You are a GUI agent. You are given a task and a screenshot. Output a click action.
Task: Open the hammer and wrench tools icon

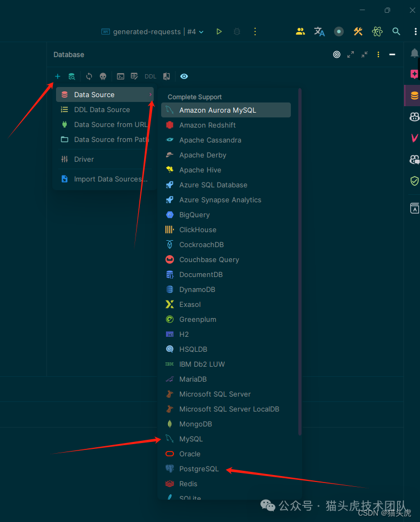click(x=358, y=31)
